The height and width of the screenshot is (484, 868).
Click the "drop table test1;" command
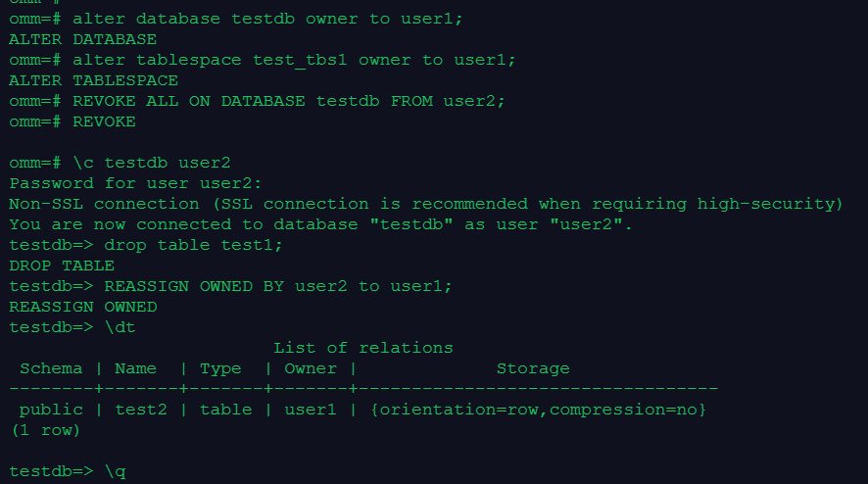point(194,245)
